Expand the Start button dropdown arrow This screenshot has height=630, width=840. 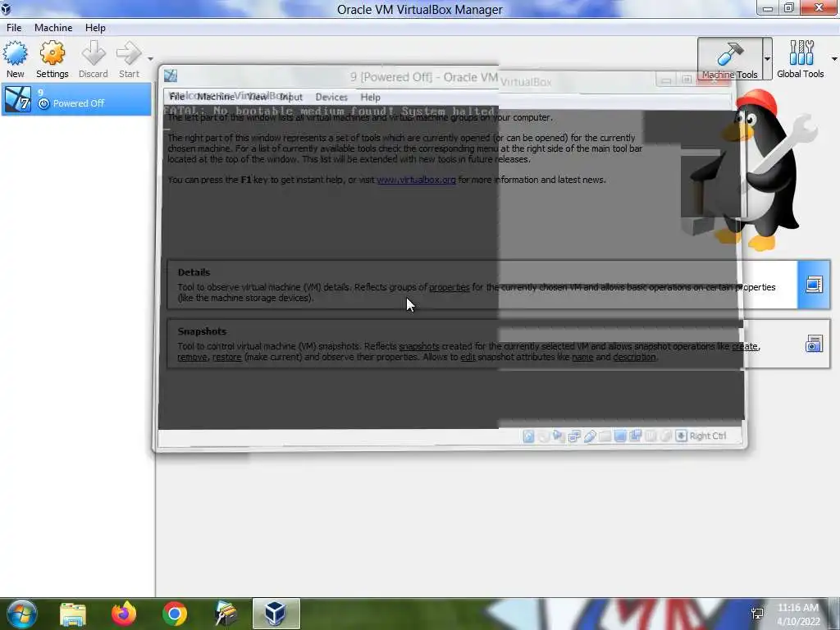(x=150, y=59)
